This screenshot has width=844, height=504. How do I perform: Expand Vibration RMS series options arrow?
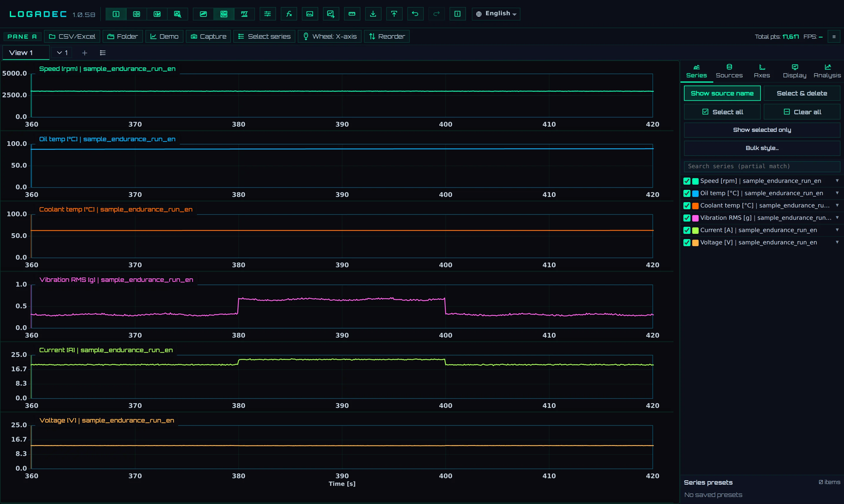(837, 217)
